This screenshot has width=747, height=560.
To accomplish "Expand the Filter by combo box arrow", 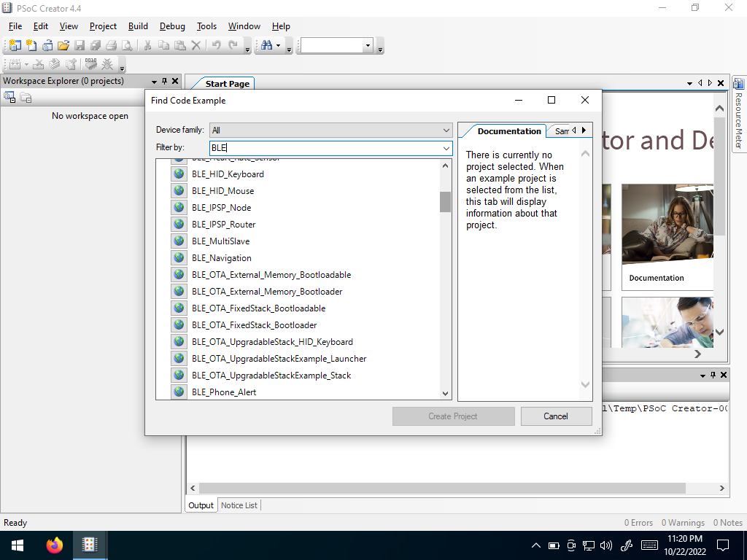I will [446, 148].
